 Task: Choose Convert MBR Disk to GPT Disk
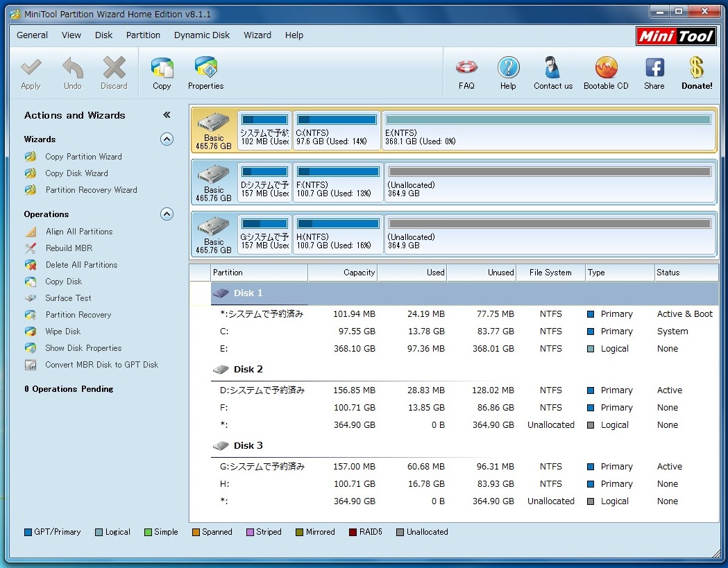tap(102, 365)
